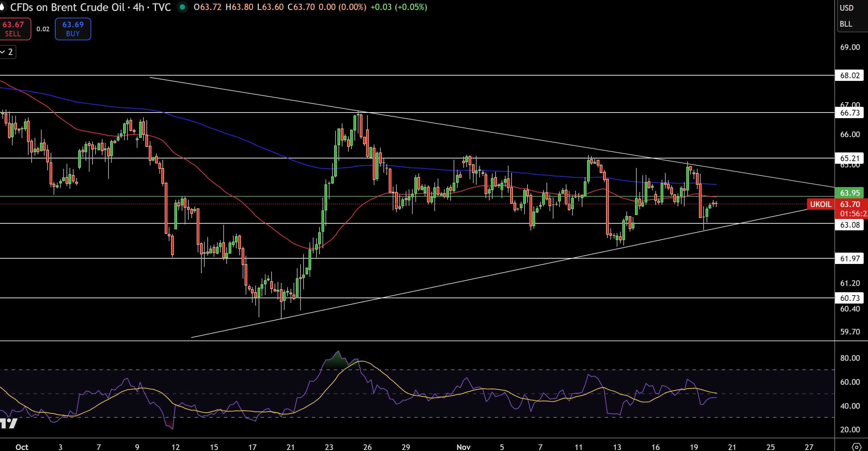Screen dimensions: 868x451
Task: Click the UKOIL price label on the axis
Action: (x=820, y=204)
